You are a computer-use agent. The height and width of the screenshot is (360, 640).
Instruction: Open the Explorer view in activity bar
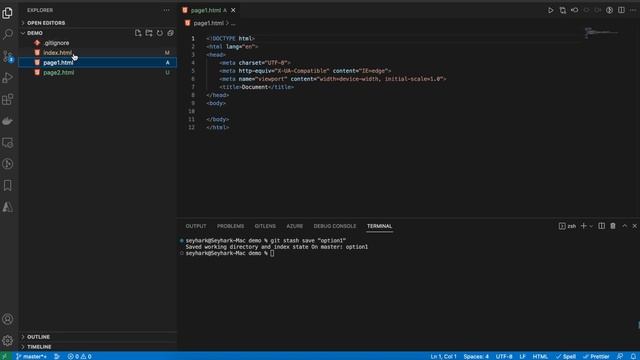(7, 13)
